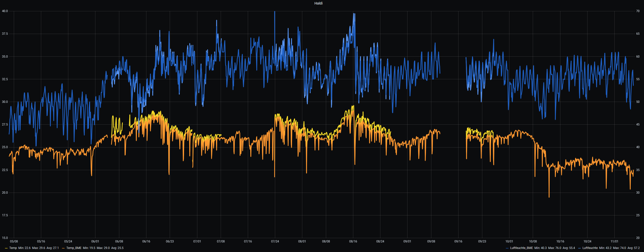Click the 22.5 temperature axis tick label
This screenshot has width=644, height=252.
[x=5, y=170]
